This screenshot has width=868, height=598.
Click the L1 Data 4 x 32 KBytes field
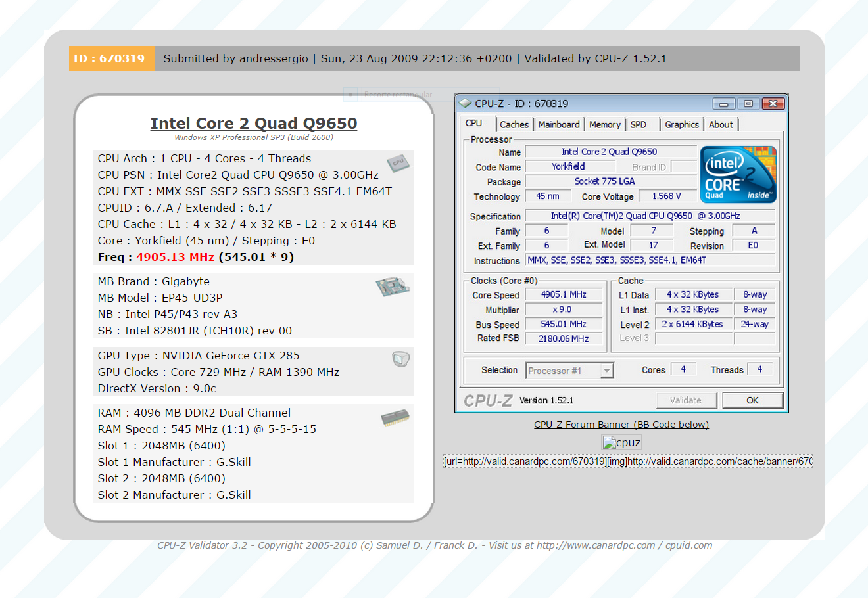pyautogui.click(x=694, y=294)
